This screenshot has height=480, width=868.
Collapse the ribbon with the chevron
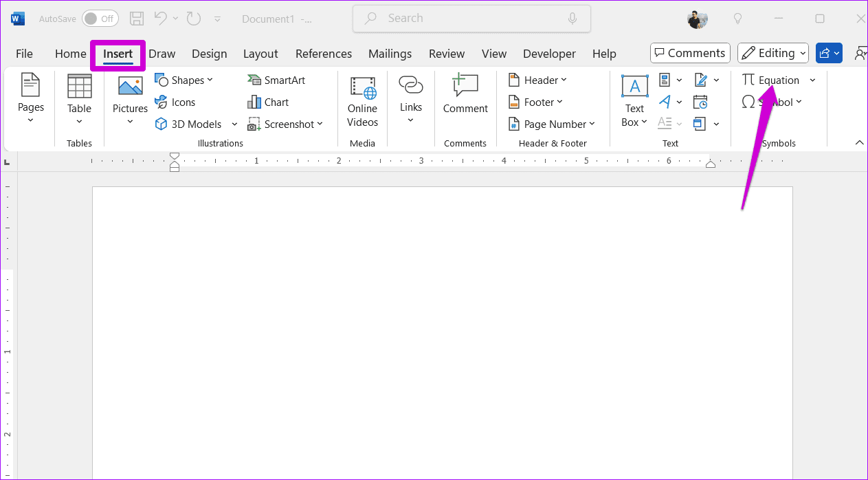tap(859, 142)
